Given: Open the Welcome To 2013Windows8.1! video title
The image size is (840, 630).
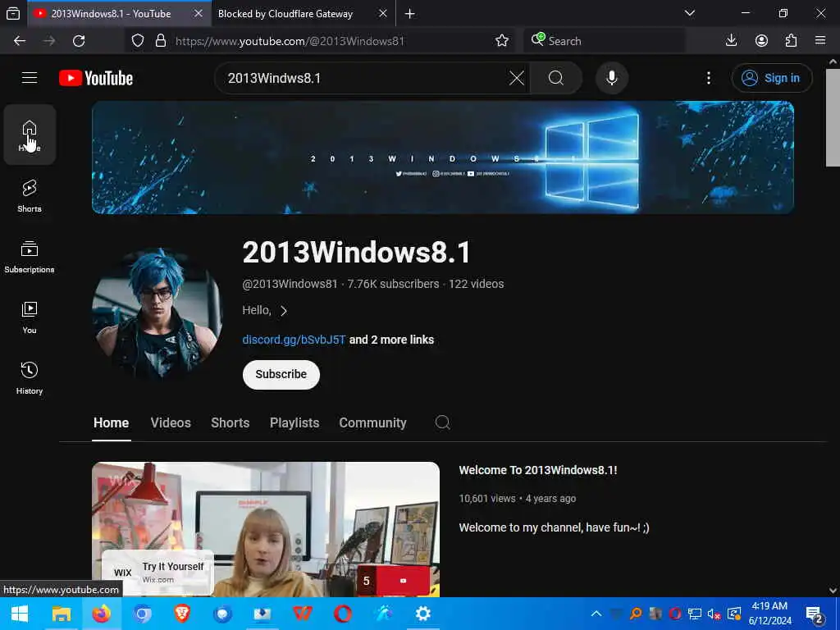Looking at the screenshot, I should pyautogui.click(x=538, y=470).
